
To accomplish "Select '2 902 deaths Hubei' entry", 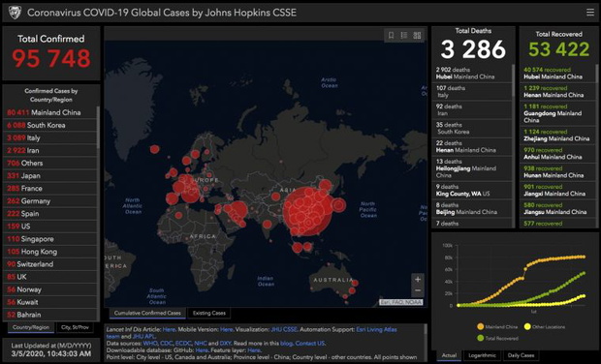I will click(x=472, y=74).
